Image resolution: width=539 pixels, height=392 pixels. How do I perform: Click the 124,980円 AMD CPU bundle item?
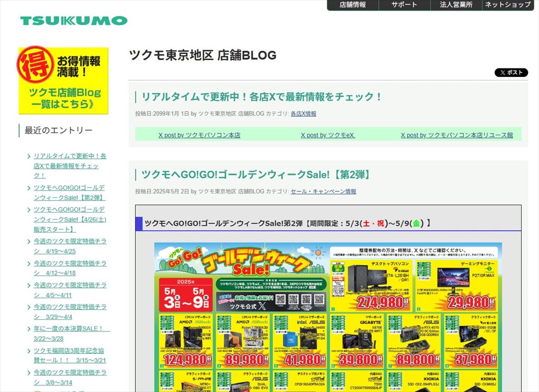(186, 340)
